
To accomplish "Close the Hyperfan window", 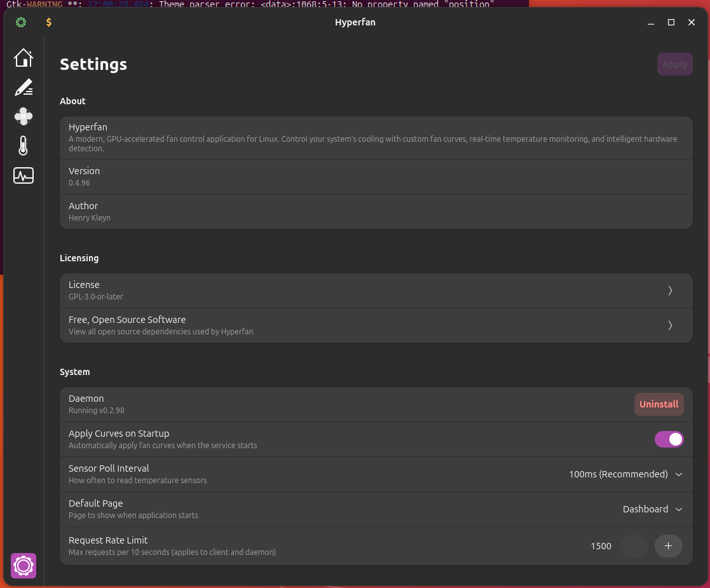I will (x=692, y=22).
